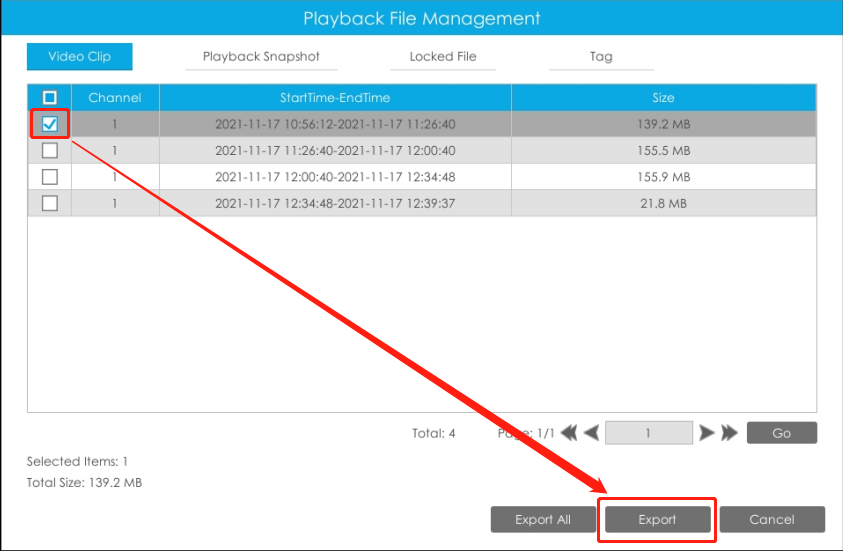Check the 155.9 MB clip checkbox
Screen dimensions: 843x551
(49, 177)
